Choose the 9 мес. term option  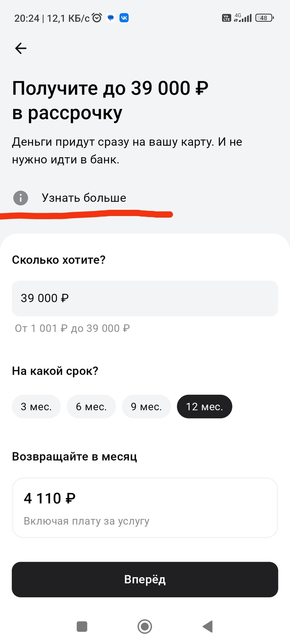[146, 406]
